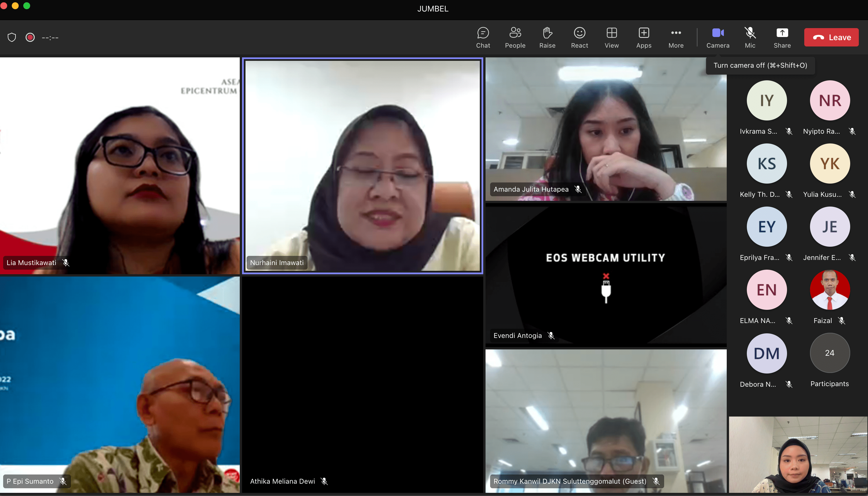This screenshot has height=496, width=868.
Task: Unmute the Mic
Action: pyautogui.click(x=750, y=37)
